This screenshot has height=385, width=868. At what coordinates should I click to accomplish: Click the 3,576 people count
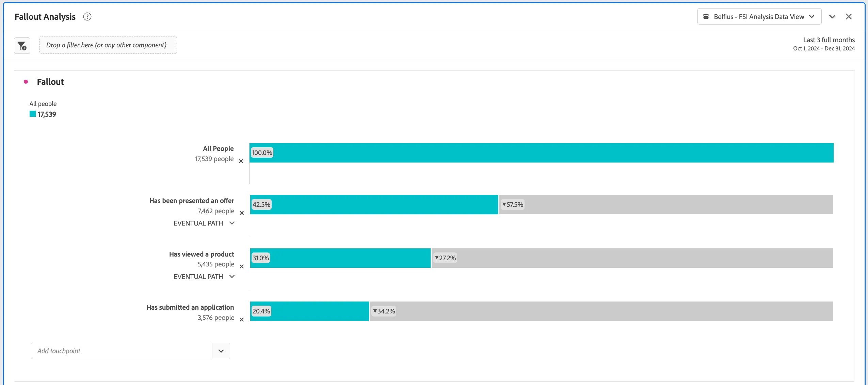point(216,318)
